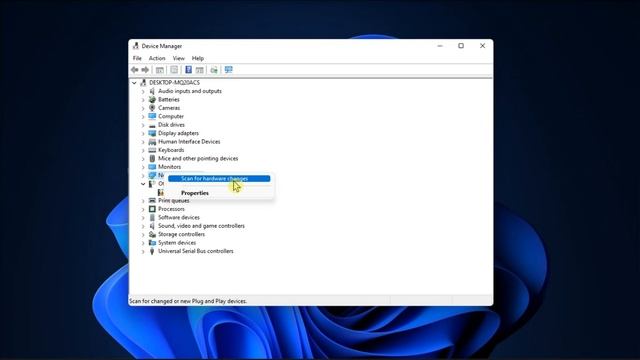Select the Human Interface Devices label
This screenshot has height=360, width=640.
point(189,142)
